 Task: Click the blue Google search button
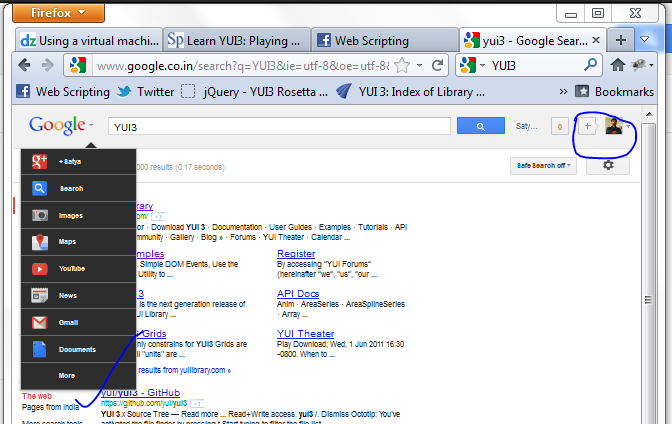[x=480, y=126]
